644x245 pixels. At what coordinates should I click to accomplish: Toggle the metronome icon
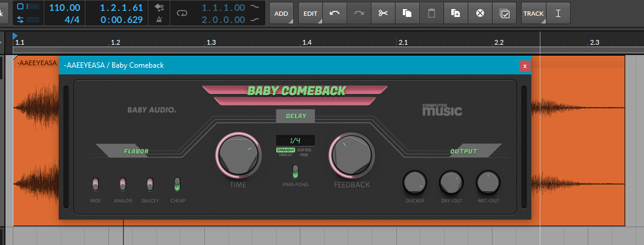[x=160, y=19]
